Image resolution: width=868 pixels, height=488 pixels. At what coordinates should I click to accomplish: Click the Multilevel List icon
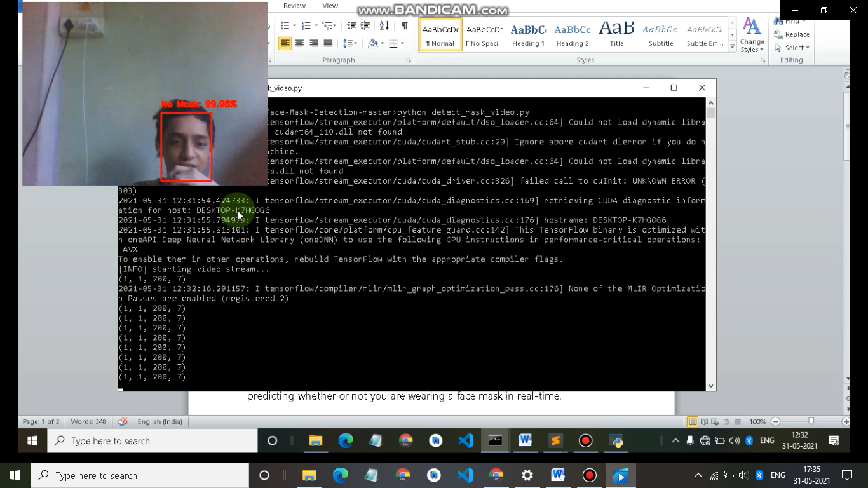coord(327,25)
